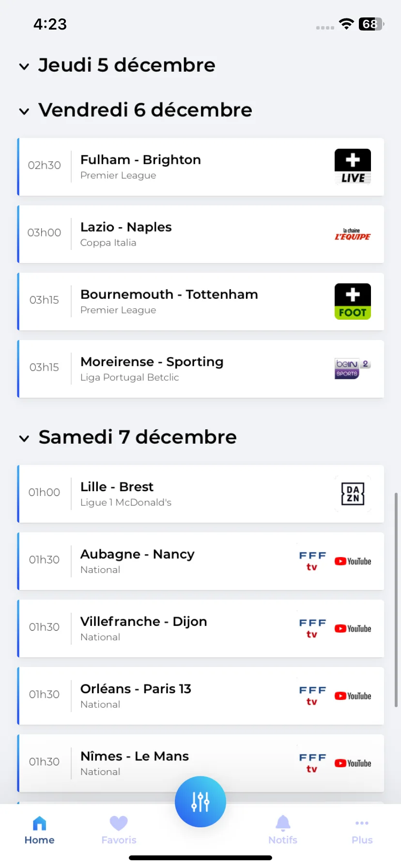This screenshot has width=401, height=868.
Task: Click the vertical scrollbar indicator
Action: (396, 600)
